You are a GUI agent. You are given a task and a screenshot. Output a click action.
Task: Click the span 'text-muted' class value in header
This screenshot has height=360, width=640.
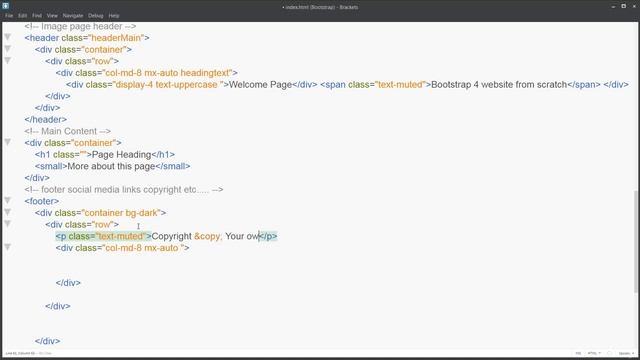pos(400,84)
